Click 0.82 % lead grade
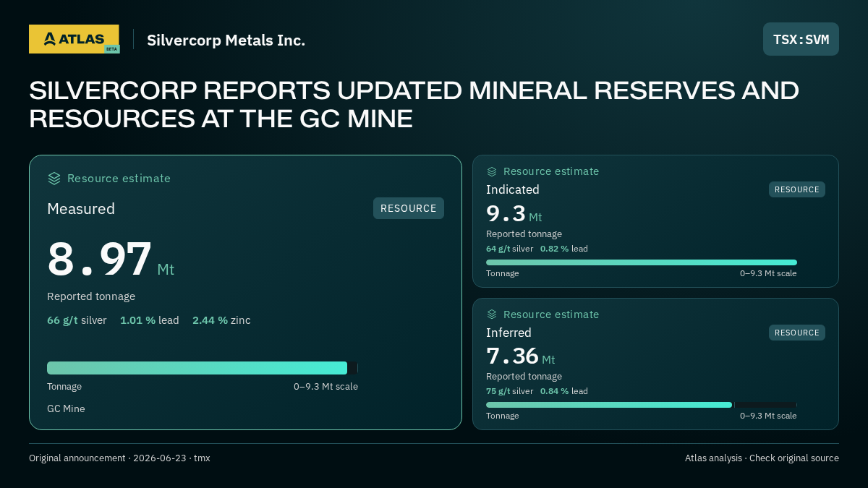The height and width of the screenshot is (488, 868). 564,249
